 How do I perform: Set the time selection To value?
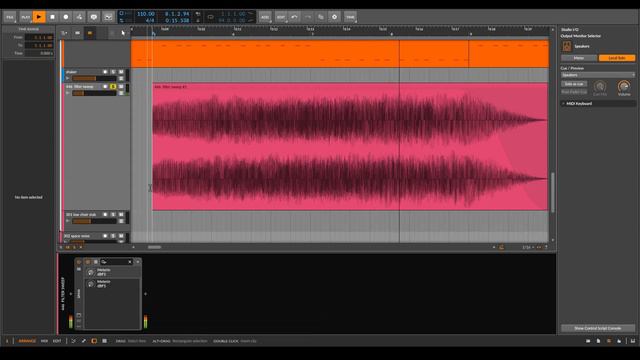coord(39,45)
